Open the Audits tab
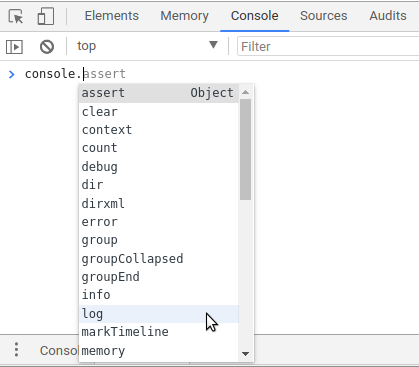The height and width of the screenshot is (367, 419). click(x=388, y=16)
